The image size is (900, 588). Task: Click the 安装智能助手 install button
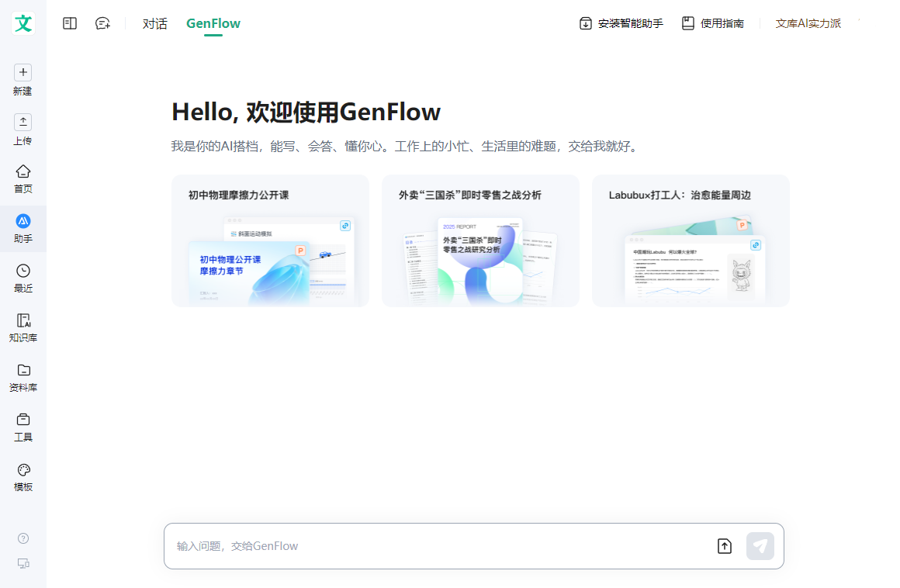click(620, 23)
